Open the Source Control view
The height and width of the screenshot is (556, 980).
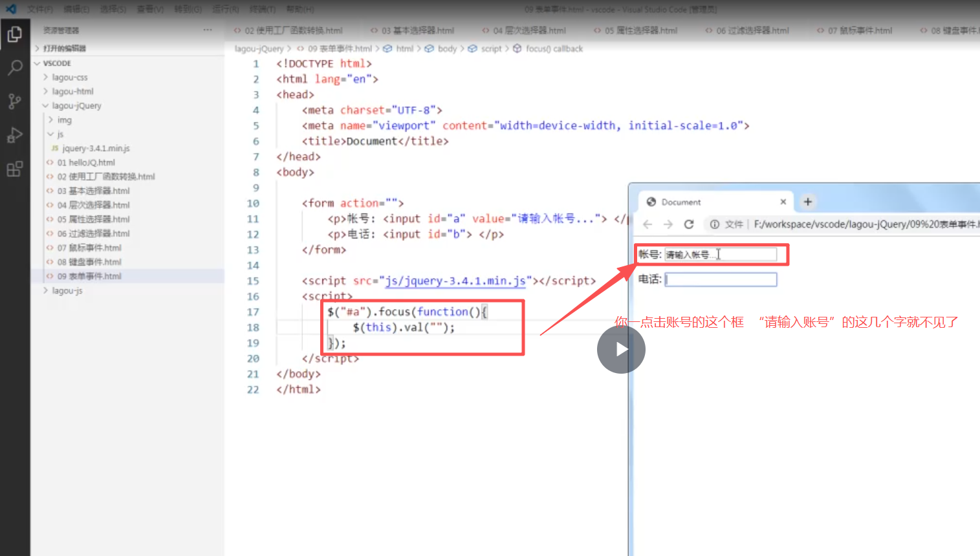pyautogui.click(x=16, y=101)
